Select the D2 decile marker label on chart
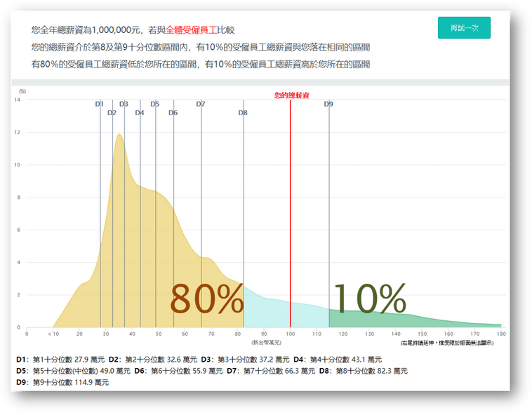 [112, 113]
